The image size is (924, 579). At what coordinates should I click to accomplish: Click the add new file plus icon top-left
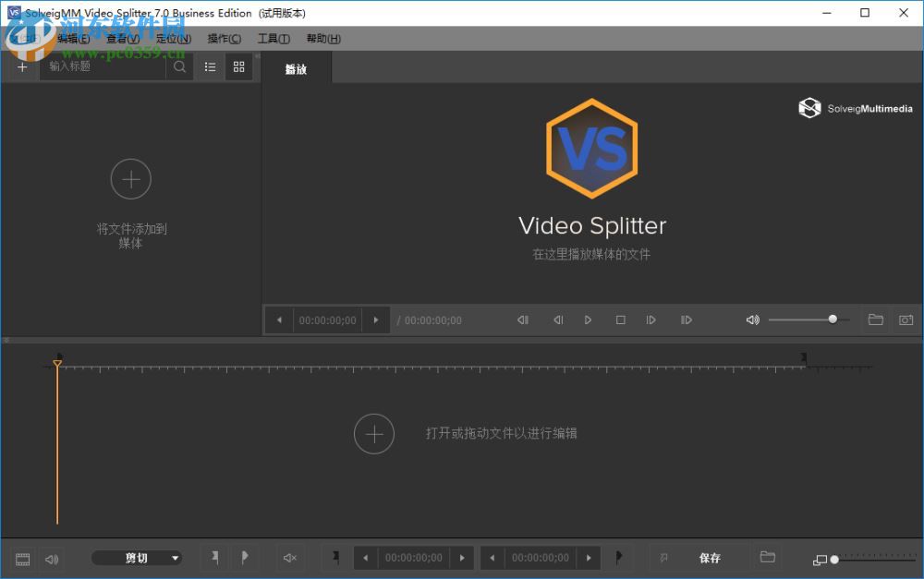click(x=21, y=66)
